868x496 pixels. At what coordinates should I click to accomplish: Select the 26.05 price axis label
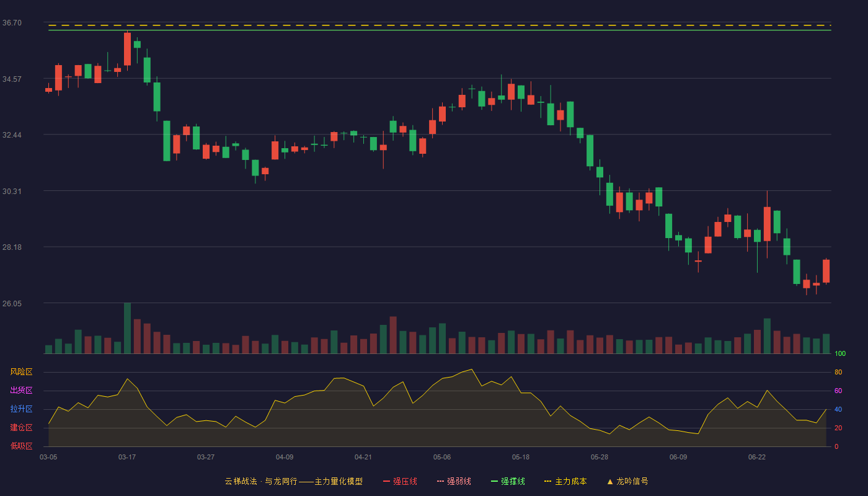click(12, 304)
